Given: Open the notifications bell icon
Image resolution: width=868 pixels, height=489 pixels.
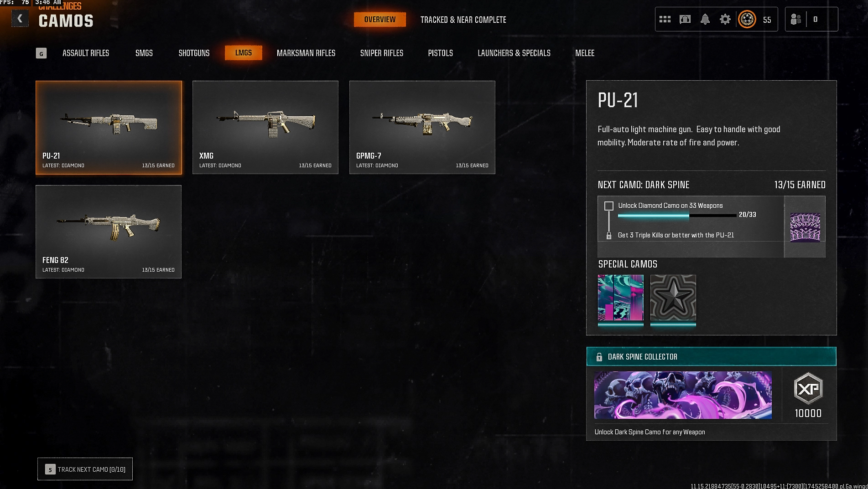Looking at the screenshot, I should point(705,19).
